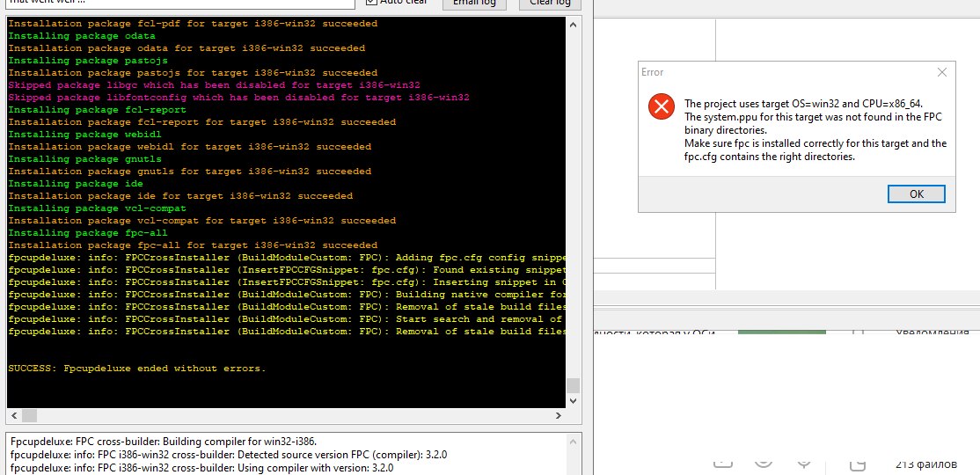
Task: Click the Email log button
Action: point(474,3)
